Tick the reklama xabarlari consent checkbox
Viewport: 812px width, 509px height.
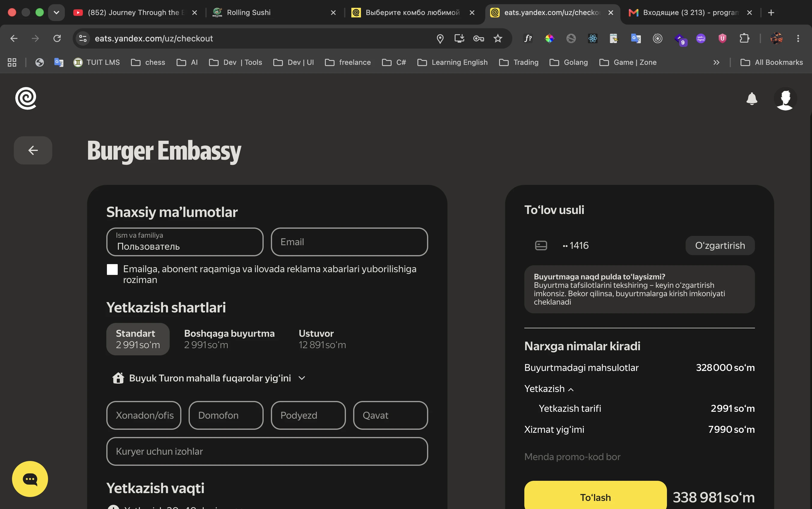coord(112,269)
